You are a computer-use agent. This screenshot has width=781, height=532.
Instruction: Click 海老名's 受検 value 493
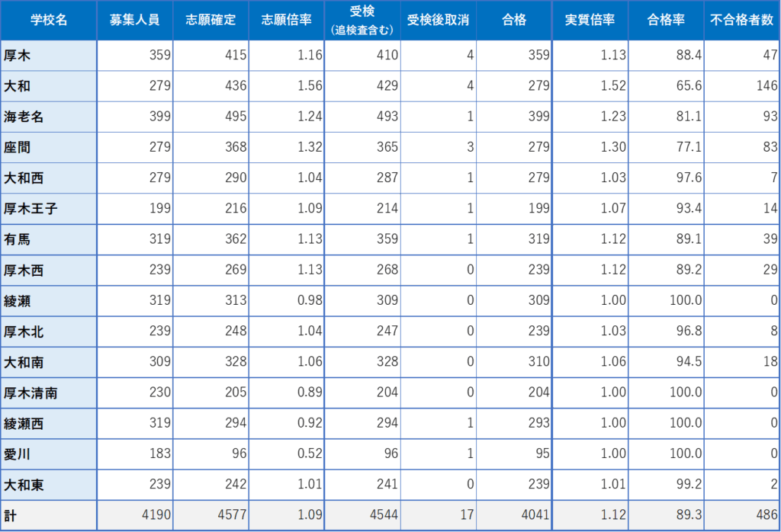387,116
